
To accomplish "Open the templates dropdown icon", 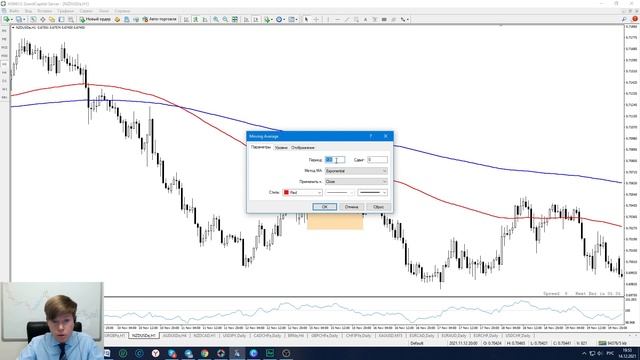I will click(293, 19).
